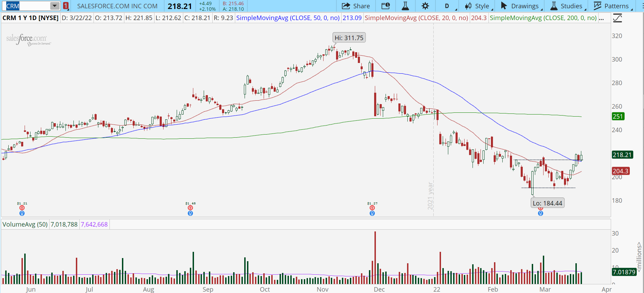Screen dimensions: 644x293
Task: Click the volume value 7,018,788
Action: (x=64, y=225)
